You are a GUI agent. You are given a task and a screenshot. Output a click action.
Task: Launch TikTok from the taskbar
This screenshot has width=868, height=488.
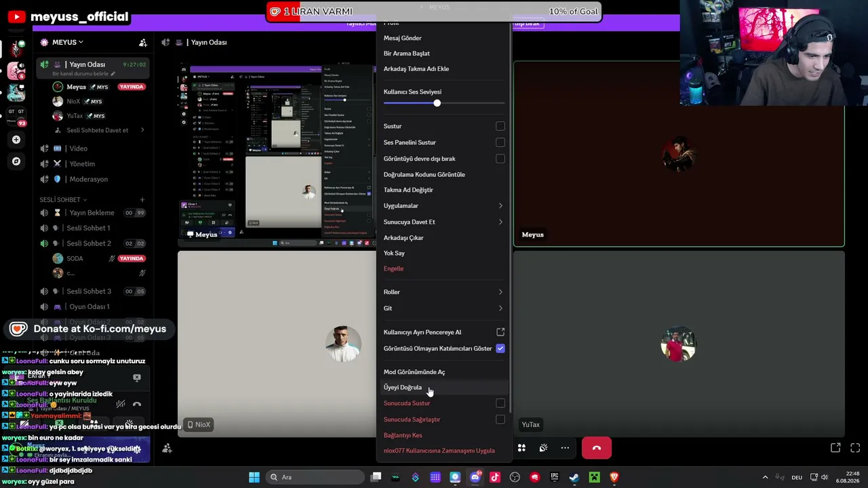(x=495, y=477)
